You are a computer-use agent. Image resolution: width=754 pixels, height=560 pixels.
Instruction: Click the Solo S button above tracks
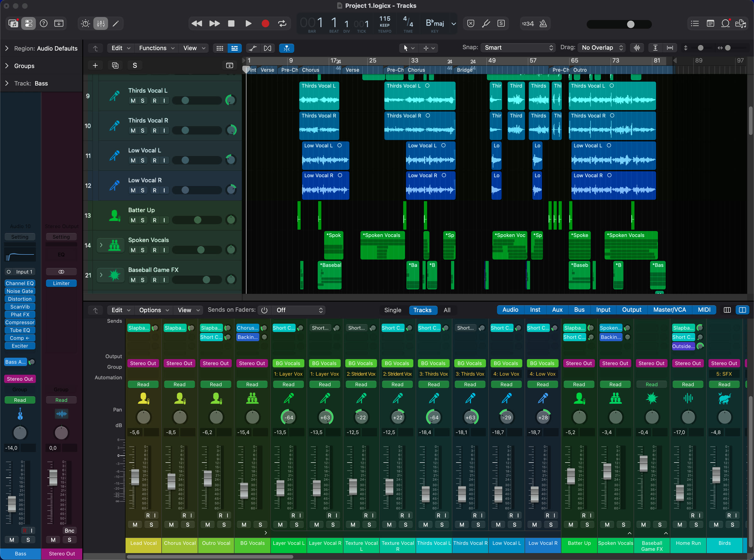point(135,65)
